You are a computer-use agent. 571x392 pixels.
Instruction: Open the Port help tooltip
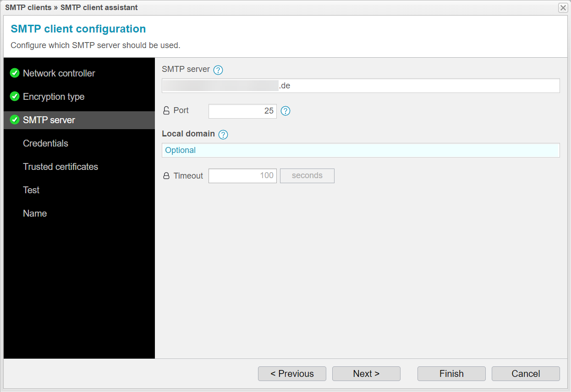point(285,110)
